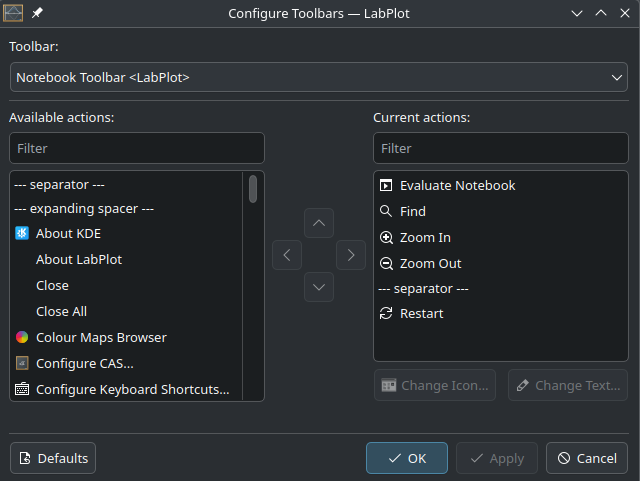Reset toolbars with the Defaults button
This screenshot has height=481, width=640.
click(53, 458)
